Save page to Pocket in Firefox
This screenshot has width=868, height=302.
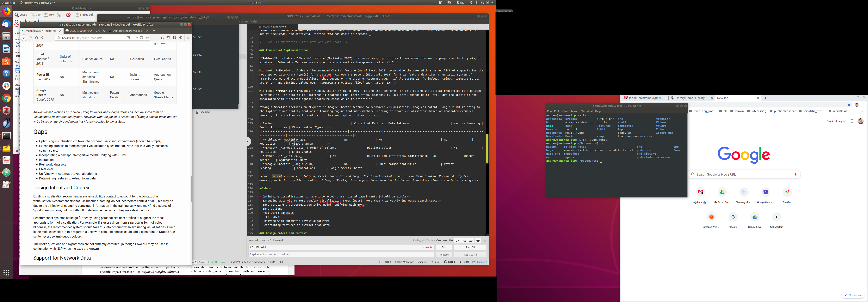[141, 38]
